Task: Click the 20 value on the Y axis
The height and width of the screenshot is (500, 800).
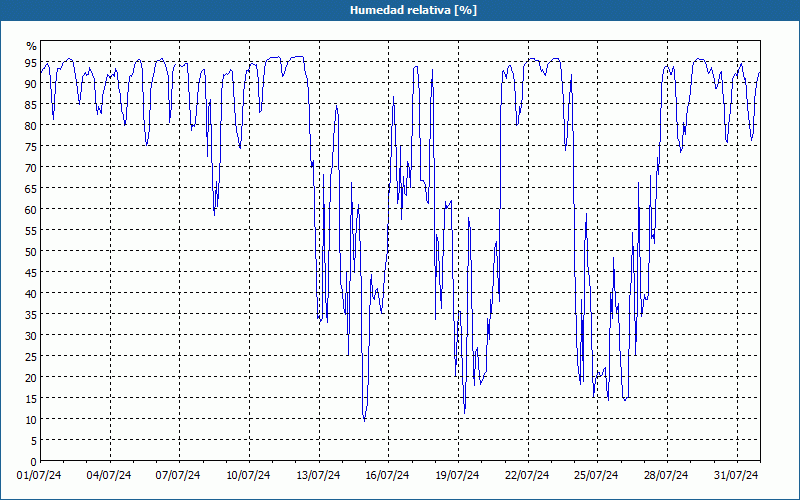Action: (x=31, y=378)
